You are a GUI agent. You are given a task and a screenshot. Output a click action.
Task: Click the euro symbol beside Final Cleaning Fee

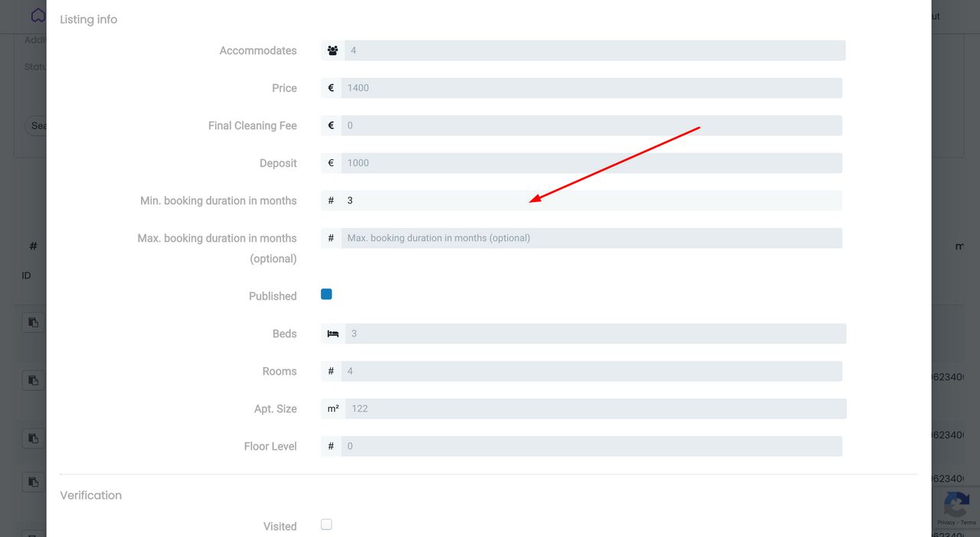(x=331, y=125)
